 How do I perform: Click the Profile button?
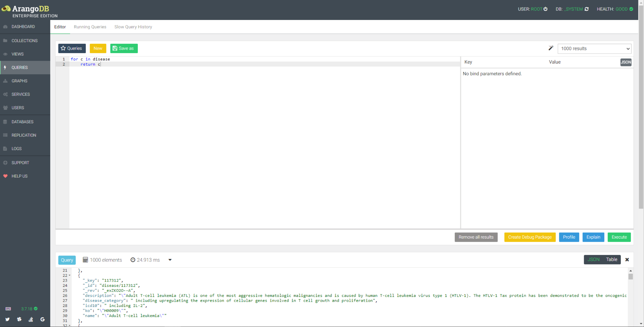[569, 237]
